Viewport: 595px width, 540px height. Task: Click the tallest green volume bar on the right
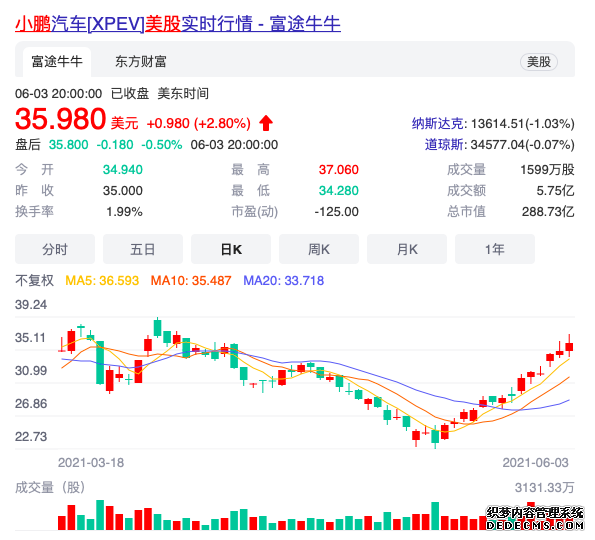click(435, 516)
